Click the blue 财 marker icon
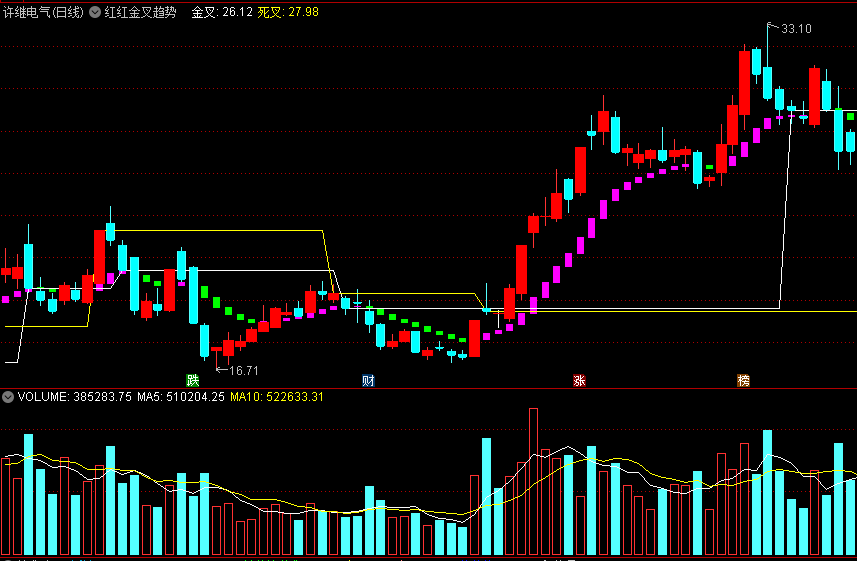857x561 pixels. 368,381
